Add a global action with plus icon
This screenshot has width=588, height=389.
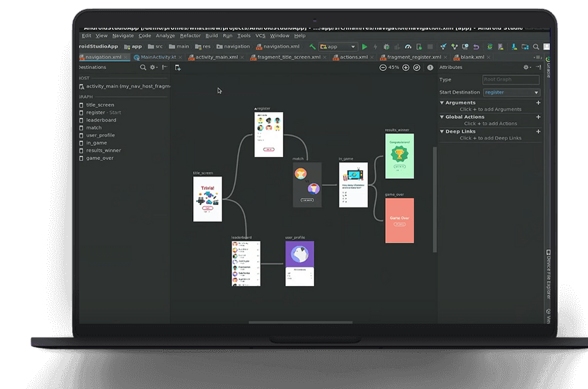(x=538, y=117)
